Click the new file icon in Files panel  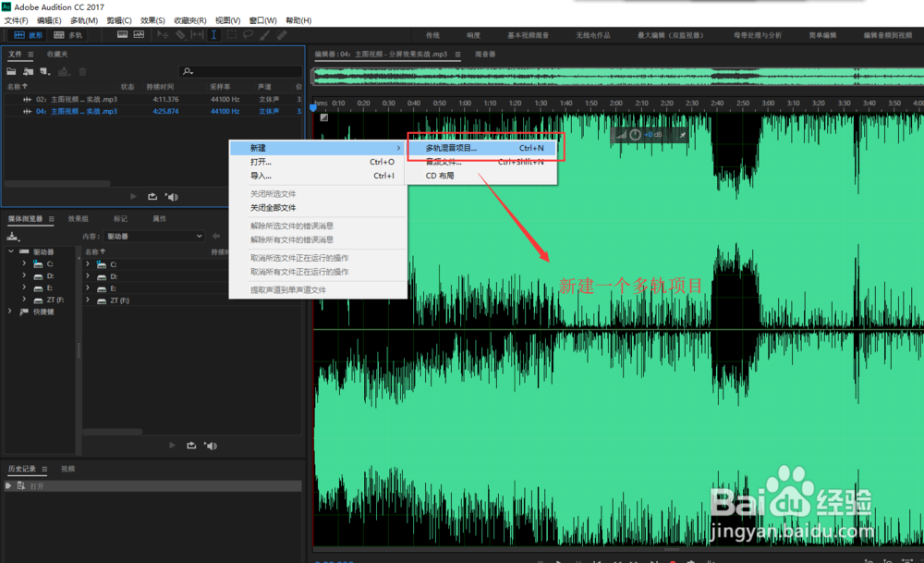pyautogui.click(x=44, y=71)
